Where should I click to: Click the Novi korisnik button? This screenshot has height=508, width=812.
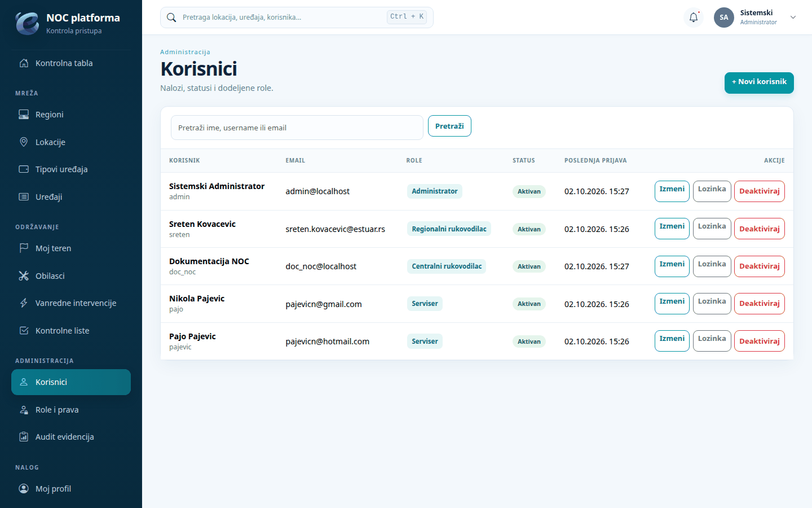(x=759, y=82)
